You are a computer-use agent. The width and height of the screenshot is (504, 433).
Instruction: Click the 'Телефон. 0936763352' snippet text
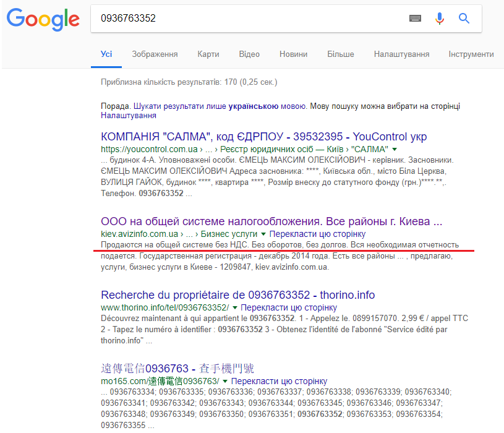point(142,193)
